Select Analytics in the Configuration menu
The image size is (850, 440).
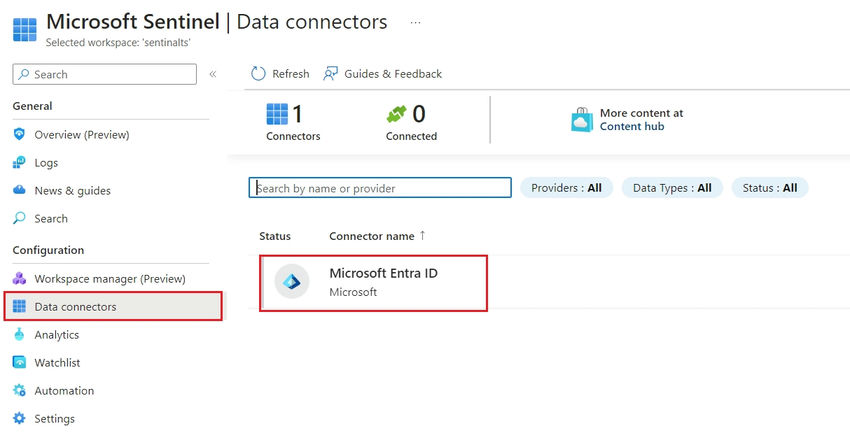(56, 335)
